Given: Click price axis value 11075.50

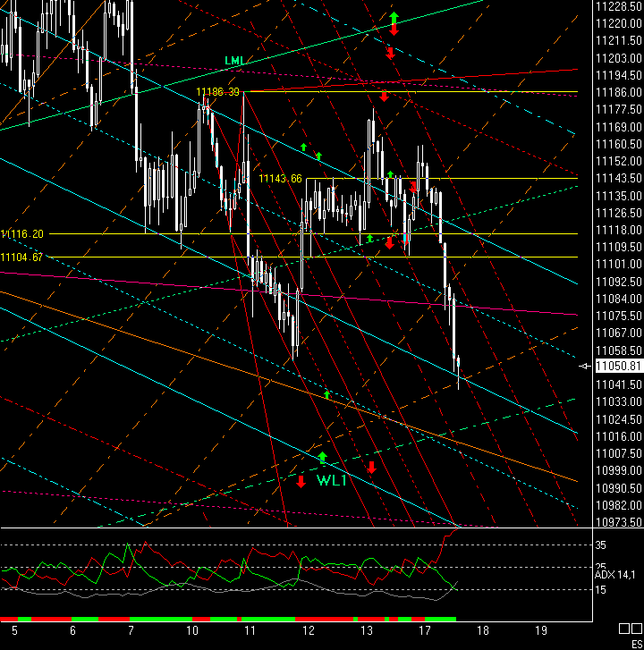Looking at the screenshot, I should point(618,316).
